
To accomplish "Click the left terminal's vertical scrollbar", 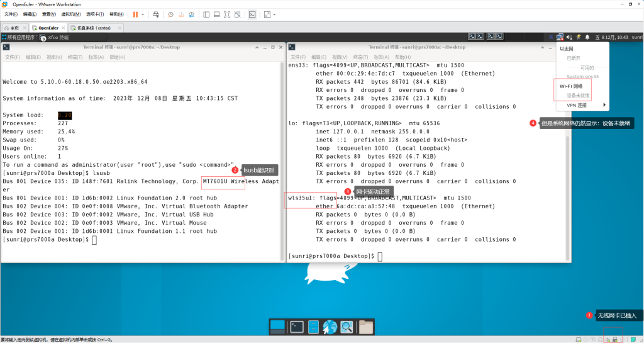I will (x=281, y=157).
